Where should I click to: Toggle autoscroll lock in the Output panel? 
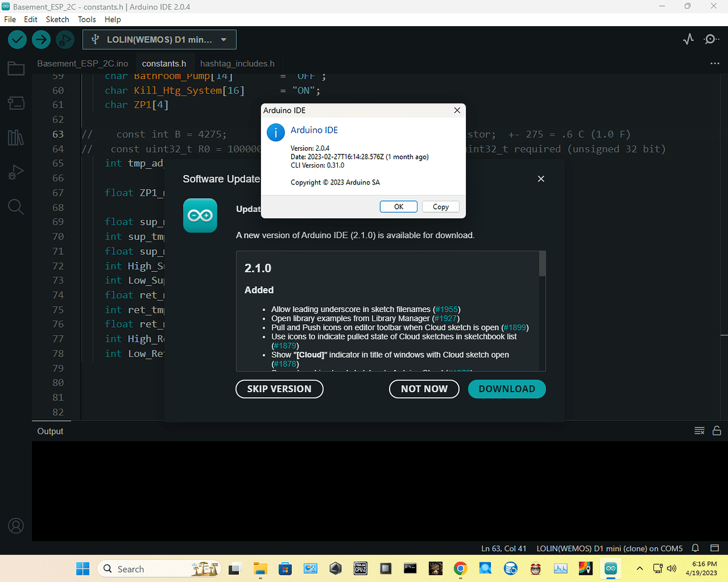pyautogui.click(x=717, y=431)
